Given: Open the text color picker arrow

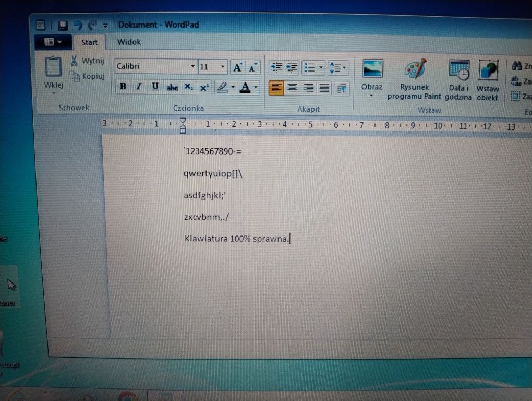Looking at the screenshot, I should pos(256,87).
